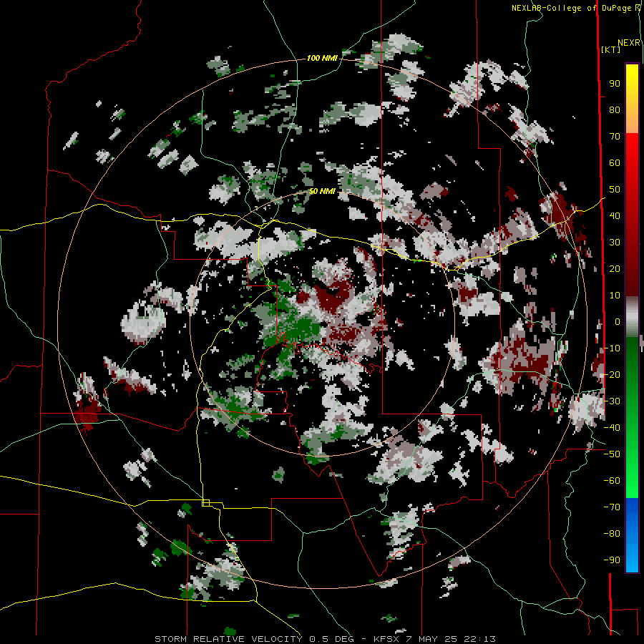Click the -50 velocity scale label
Image resolution: width=644 pixels, height=644 pixels.
tap(612, 454)
